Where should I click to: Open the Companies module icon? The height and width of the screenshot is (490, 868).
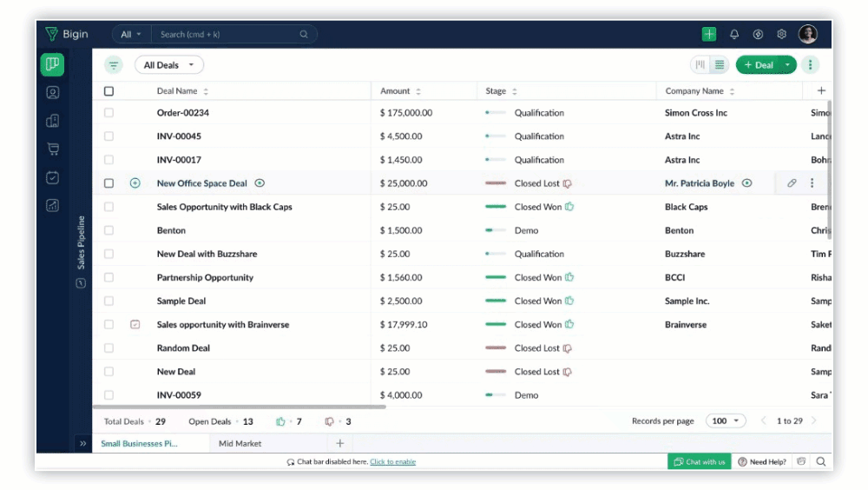click(x=53, y=121)
